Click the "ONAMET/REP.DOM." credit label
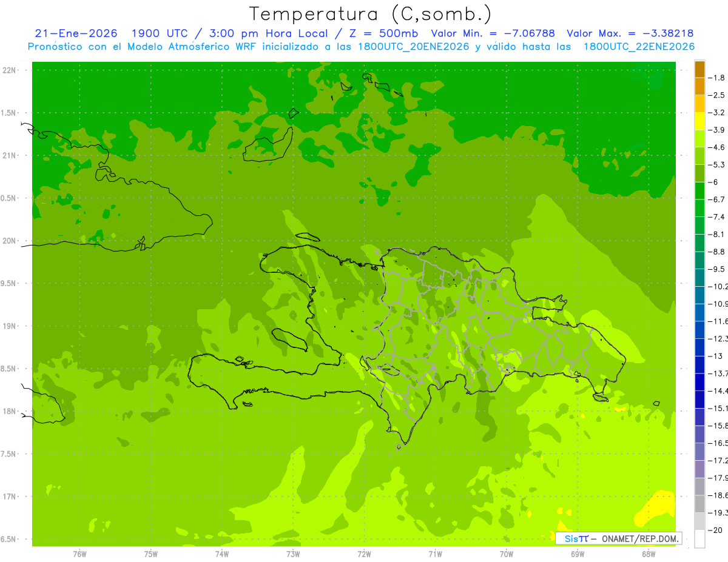Viewport: 728px width, 562px height. pyautogui.click(x=641, y=538)
